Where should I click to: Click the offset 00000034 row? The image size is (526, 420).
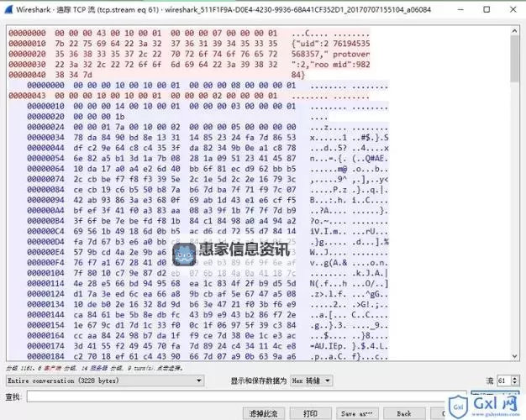[x=208, y=138]
